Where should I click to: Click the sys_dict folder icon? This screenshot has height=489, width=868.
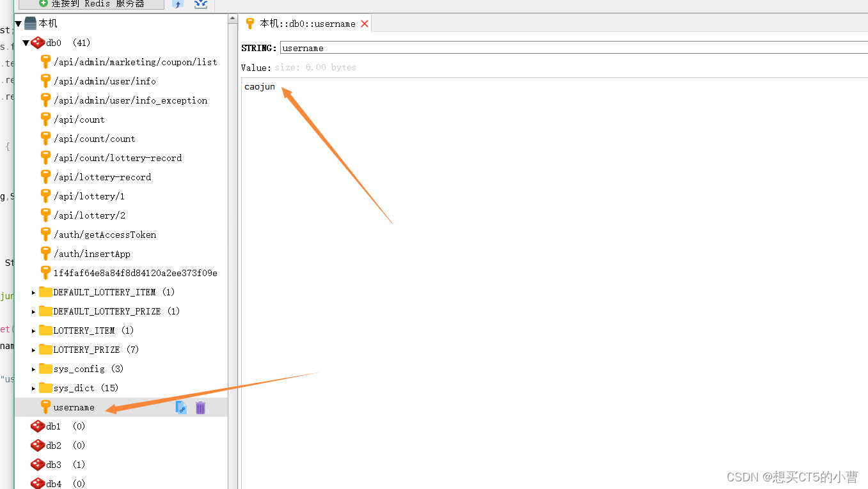[x=45, y=388]
